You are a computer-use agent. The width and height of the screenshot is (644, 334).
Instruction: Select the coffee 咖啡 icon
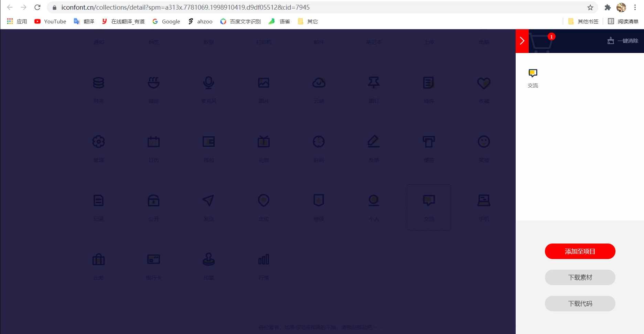click(153, 83)
